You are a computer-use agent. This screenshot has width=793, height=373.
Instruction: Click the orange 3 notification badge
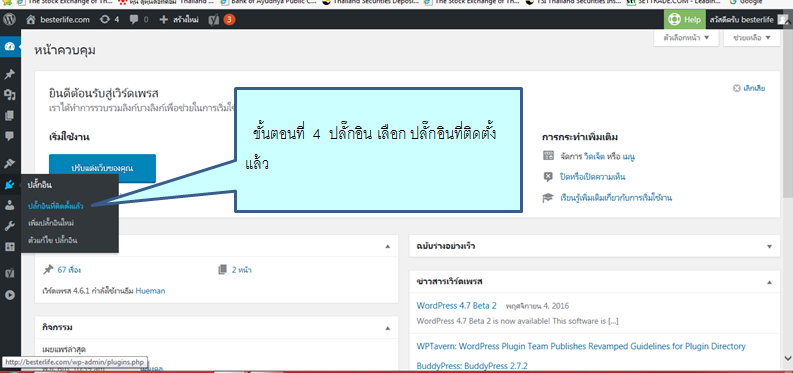pyautogui.click(x=229, y=20)
